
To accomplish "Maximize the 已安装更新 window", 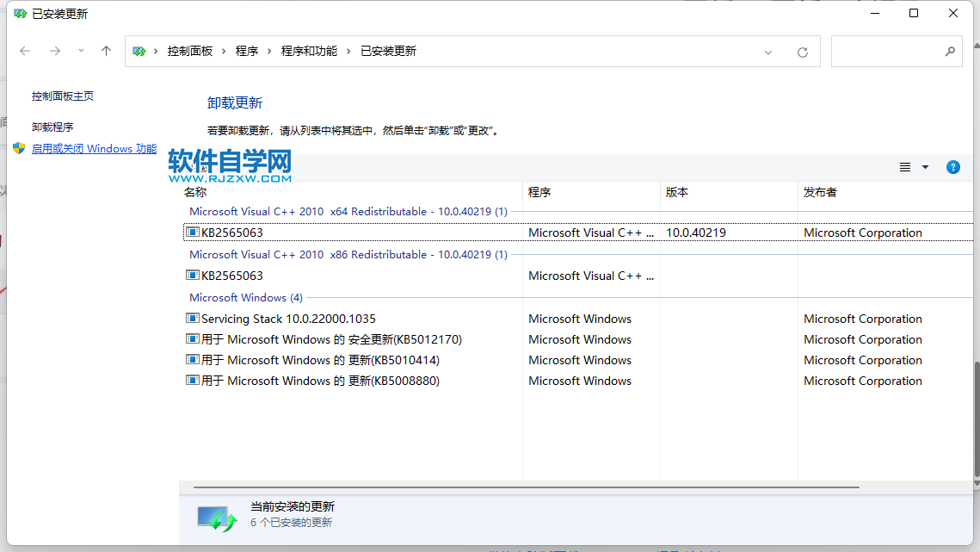I will coord(914,14).
